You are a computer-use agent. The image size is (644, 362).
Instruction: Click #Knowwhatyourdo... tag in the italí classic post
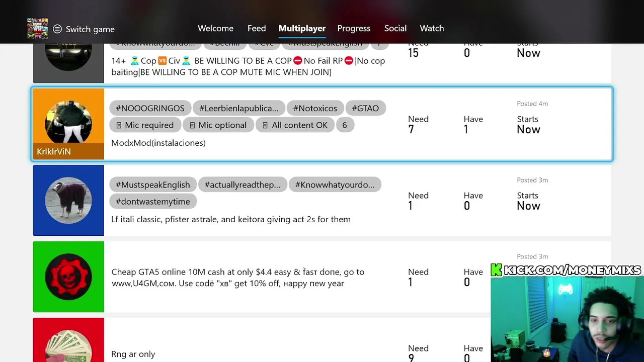(335, 185)
